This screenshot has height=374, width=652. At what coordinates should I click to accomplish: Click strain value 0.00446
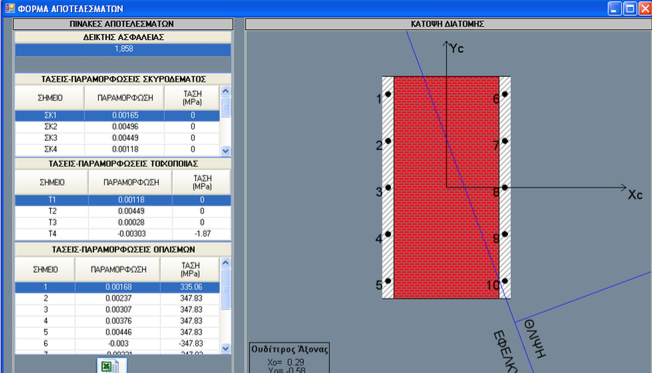[x=119, y=332]
